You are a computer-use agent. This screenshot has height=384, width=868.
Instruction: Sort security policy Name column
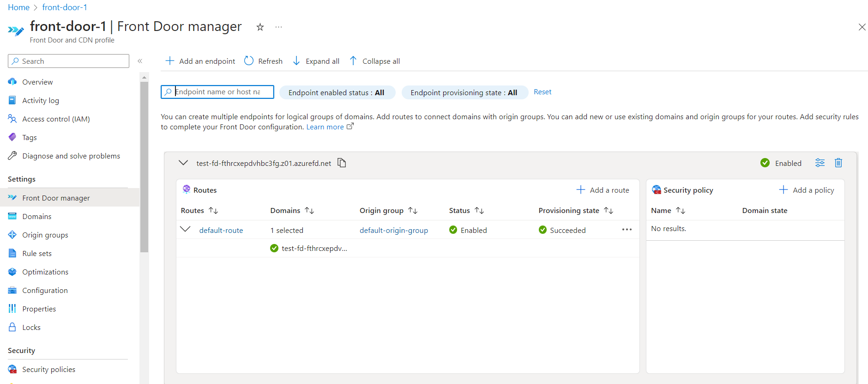681,210
